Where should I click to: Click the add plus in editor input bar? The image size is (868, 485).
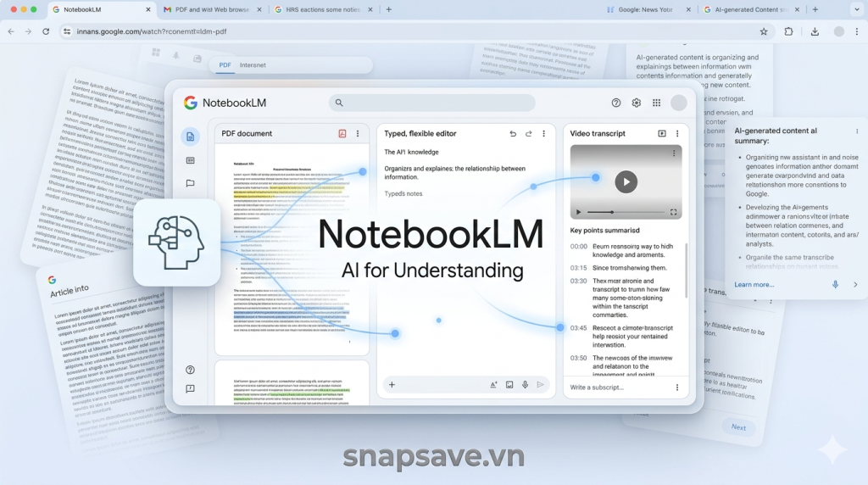[x=392, y=385]
